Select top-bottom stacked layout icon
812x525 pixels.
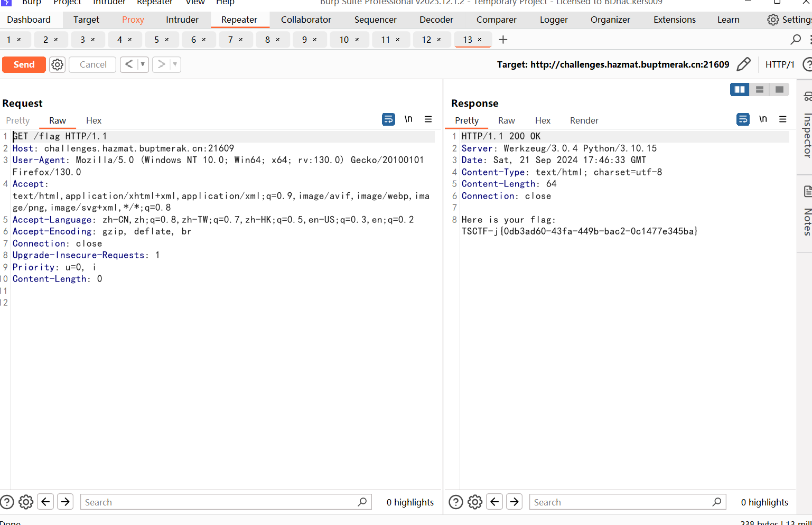tap(759, 90)
